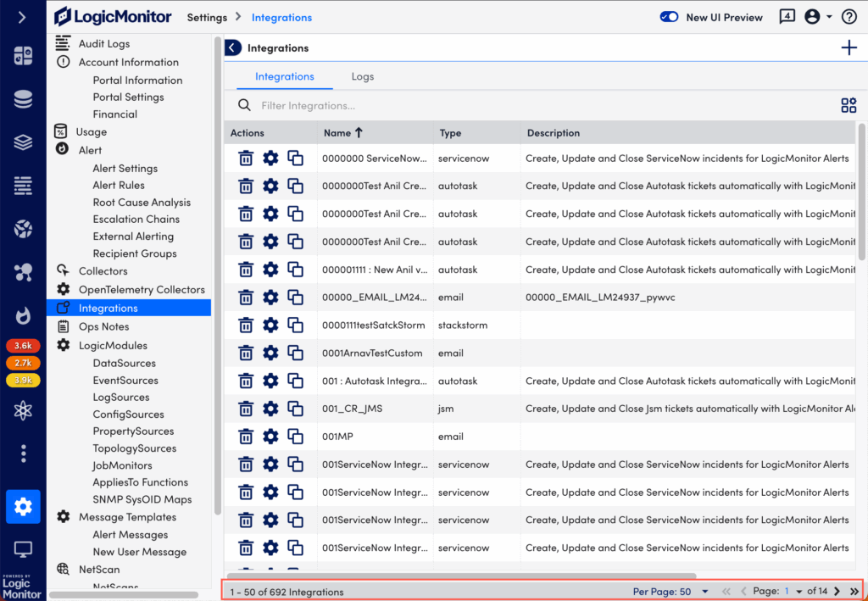Clone the 001_CR_JMS integration using copy icon
Screen dimensions: 868x601
pyautogui.click(x=295, y=409)
